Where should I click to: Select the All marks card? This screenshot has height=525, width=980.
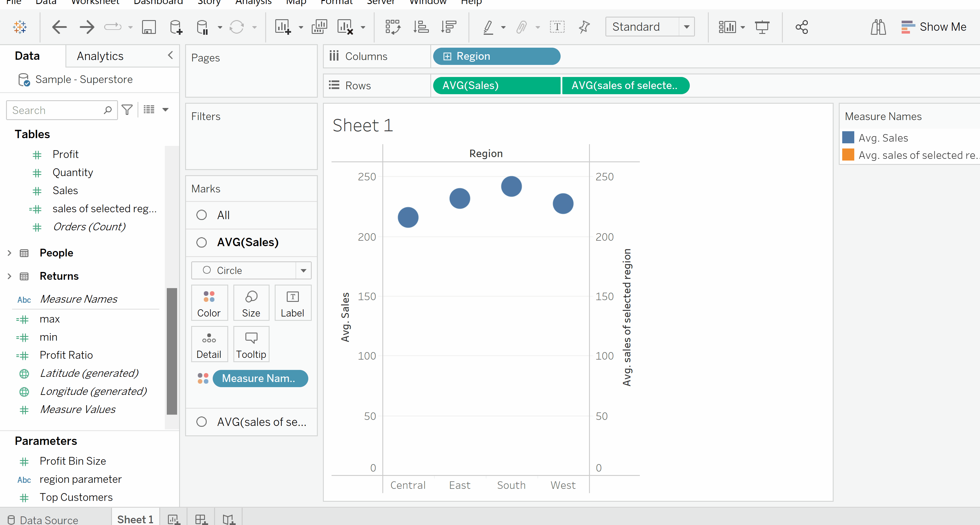click(x=223, y=215)
